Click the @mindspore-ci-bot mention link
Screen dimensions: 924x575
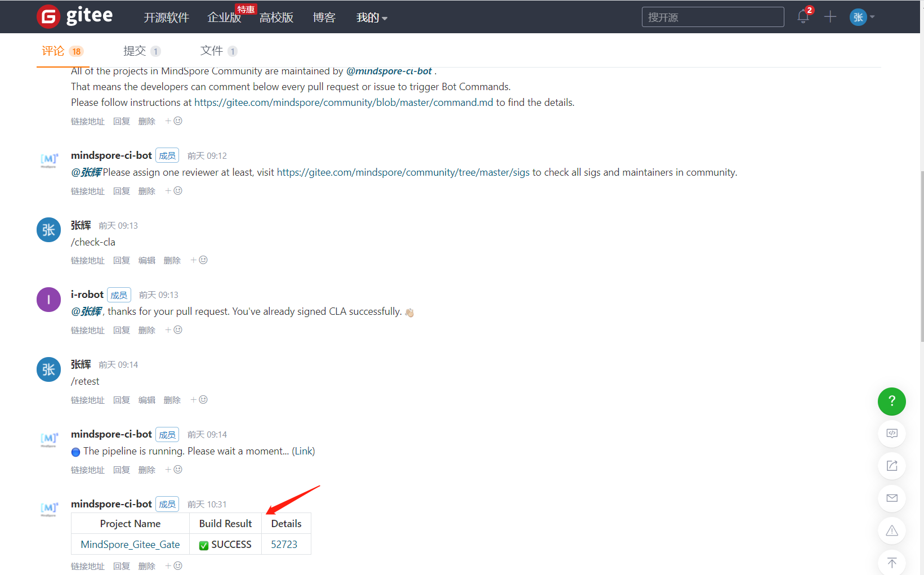tap(389, 71)
